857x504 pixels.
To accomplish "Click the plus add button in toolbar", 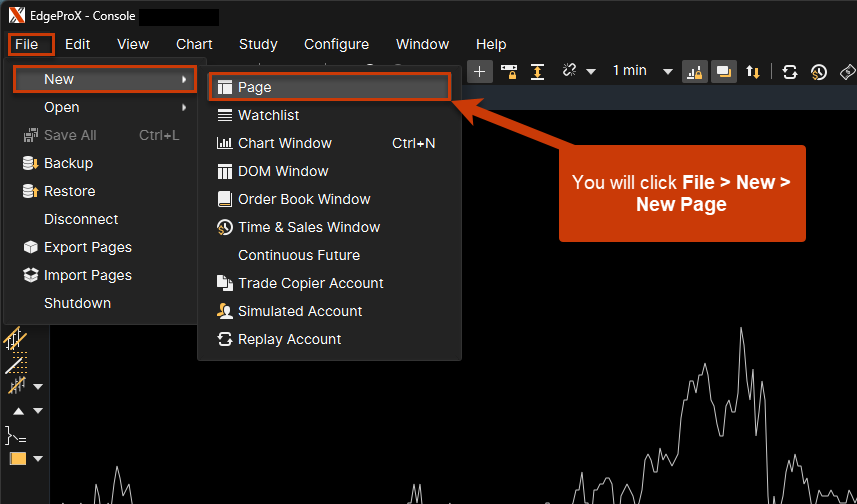I will click(x=480, y=71).
